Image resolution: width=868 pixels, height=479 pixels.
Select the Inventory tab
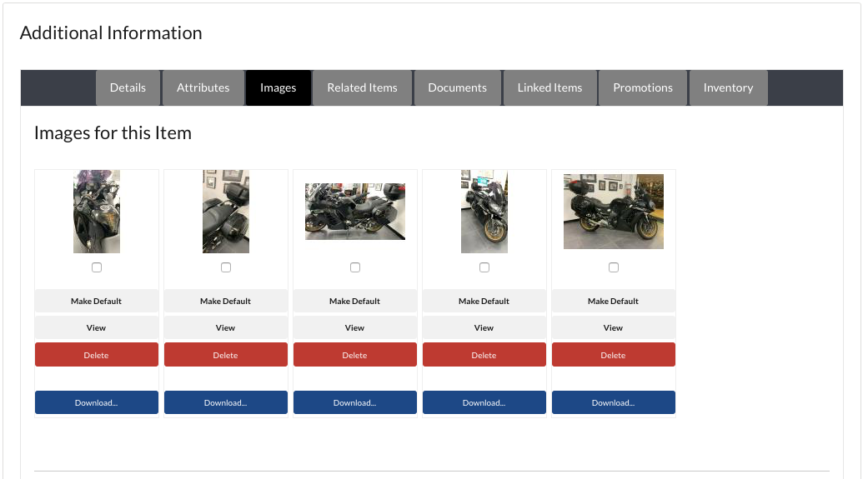tap(728, 87)
